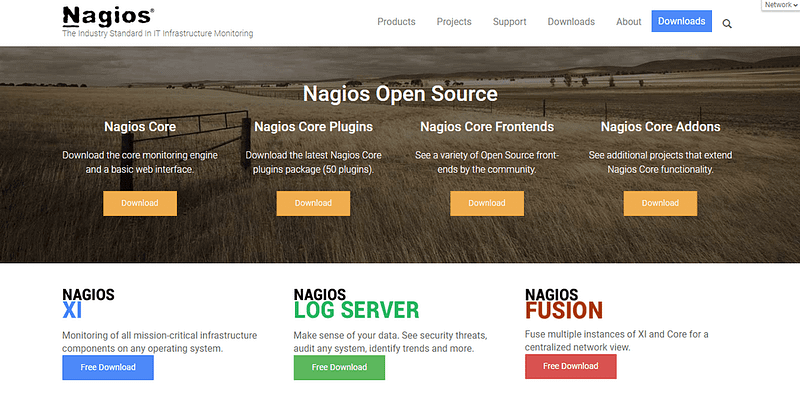
Task: Click text 'Download the latest Nagios Core plugins package'
Action: click(x=313, y=162)
